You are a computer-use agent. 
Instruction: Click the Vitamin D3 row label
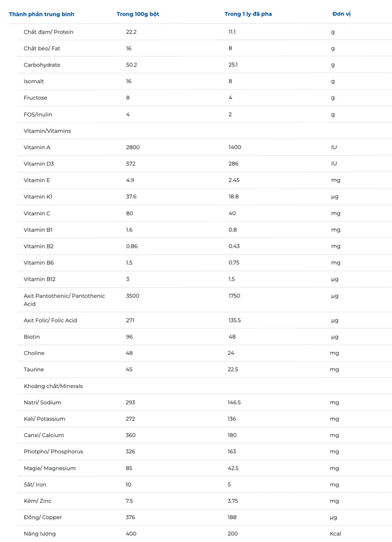(39, 164)
